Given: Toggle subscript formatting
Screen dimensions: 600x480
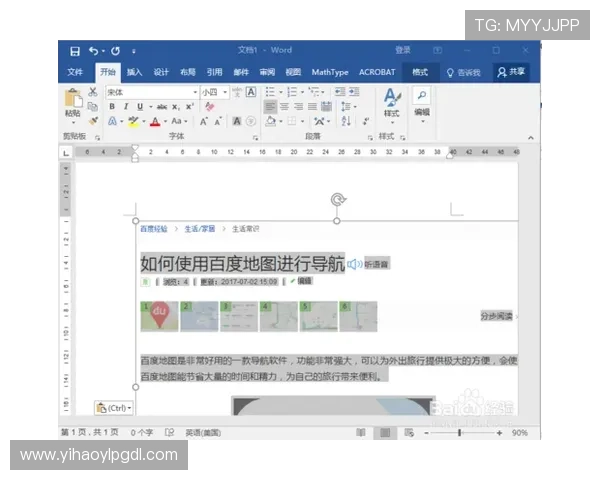Looking at the screenshot, I should pyautogui.click(x=176, y=107).
